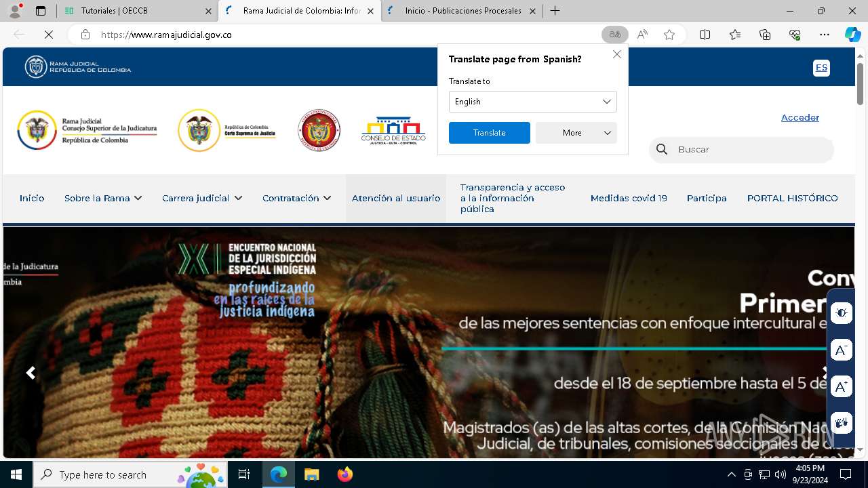Open Collections icon
The image size is (868, 488).
click(x=765, y=35)
